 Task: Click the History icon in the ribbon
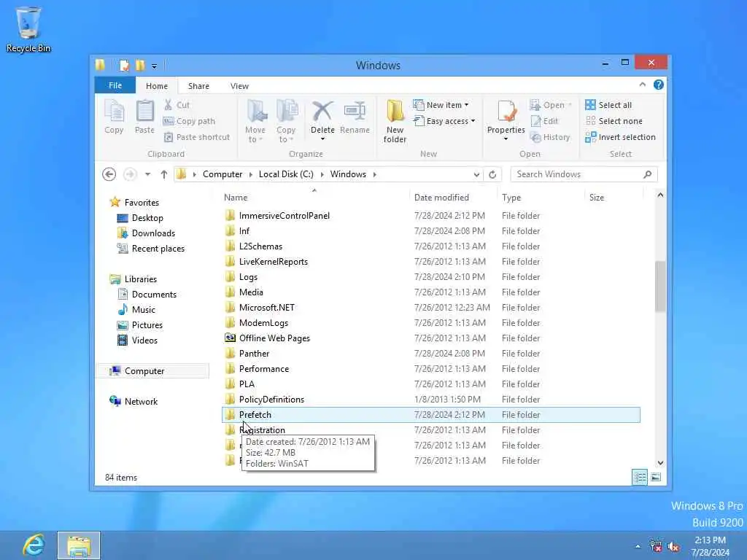click(550, 137)
